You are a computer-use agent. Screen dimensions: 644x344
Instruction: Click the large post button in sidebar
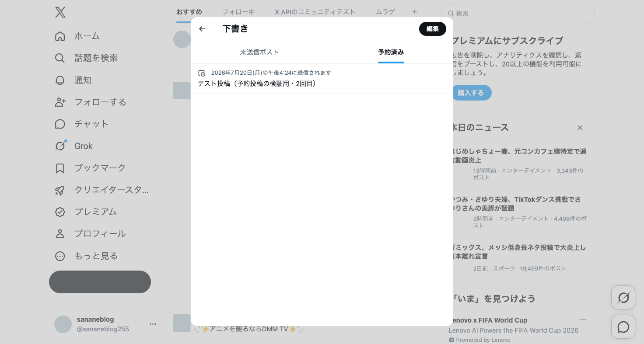pyautogui.click(x=100, y=282)
